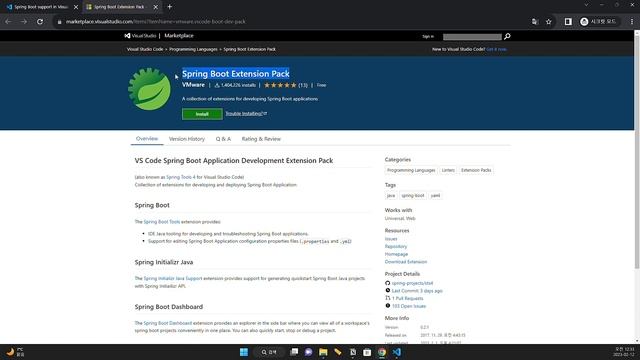Image resolution: width=640 pixels, height=360 pixels.
Task: Open the Trouble Installing link
Action: [x=246, y=113]
